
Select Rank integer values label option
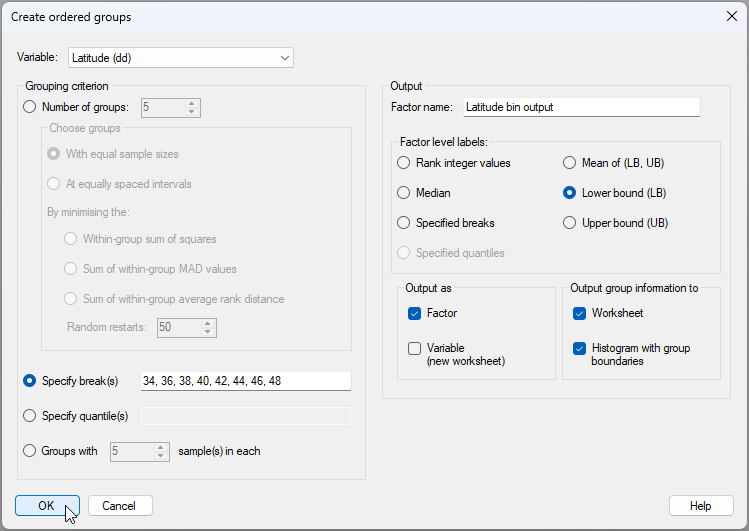(404, 163)
